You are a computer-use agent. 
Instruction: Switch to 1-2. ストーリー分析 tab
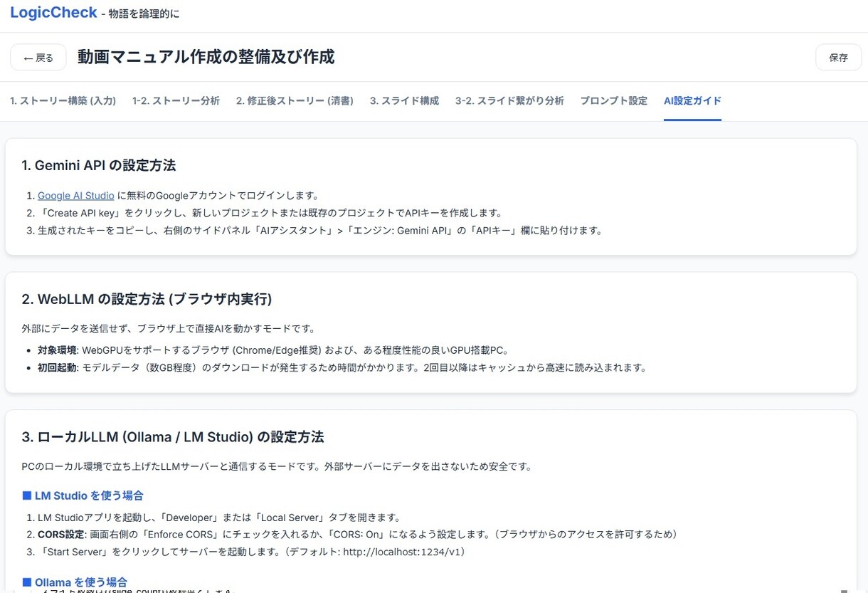[176, 100]
